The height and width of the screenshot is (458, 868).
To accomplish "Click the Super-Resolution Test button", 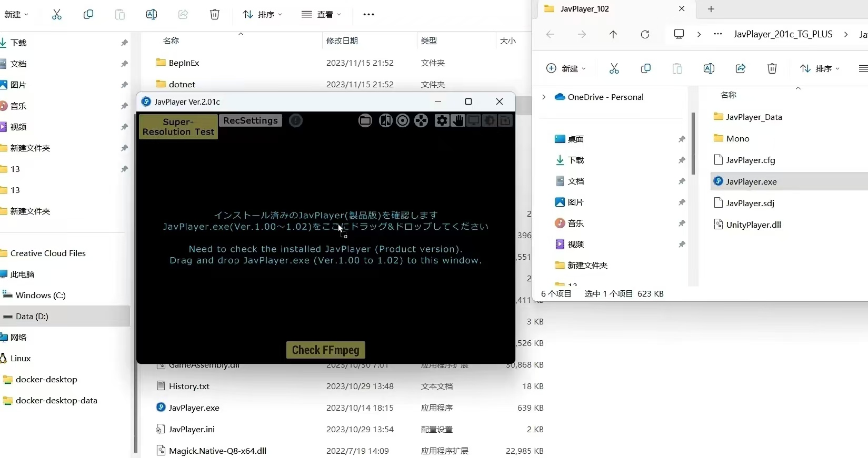I will [x=178, y=127].
